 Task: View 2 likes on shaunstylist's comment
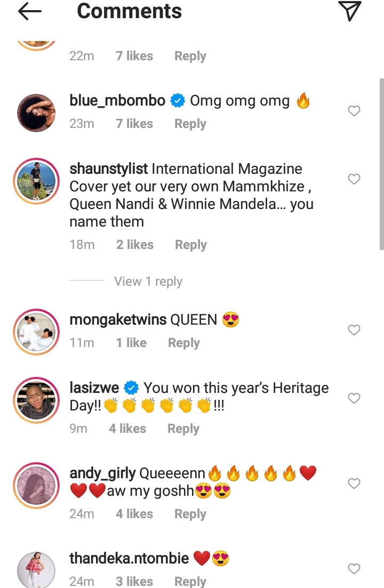[135, 245]
